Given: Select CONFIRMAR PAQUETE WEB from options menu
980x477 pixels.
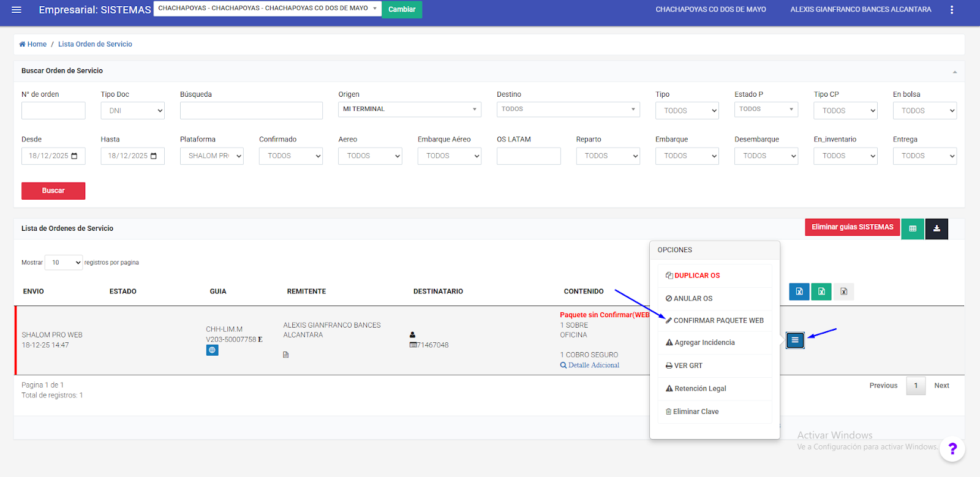Looking at the screenshot, I should coord(714,321).
